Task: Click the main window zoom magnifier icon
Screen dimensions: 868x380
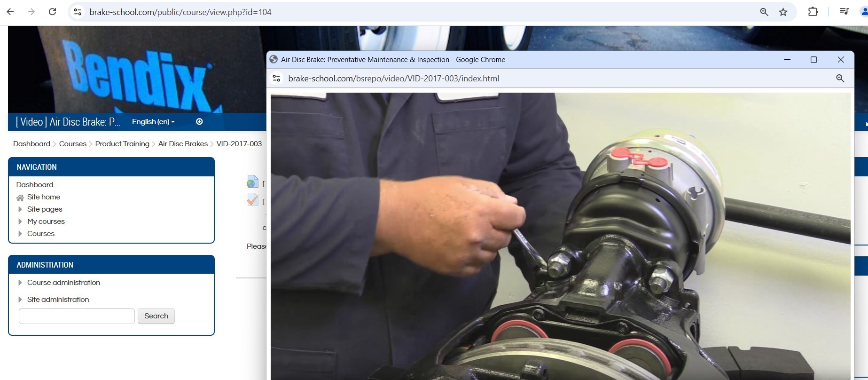Action: point(764,12)
